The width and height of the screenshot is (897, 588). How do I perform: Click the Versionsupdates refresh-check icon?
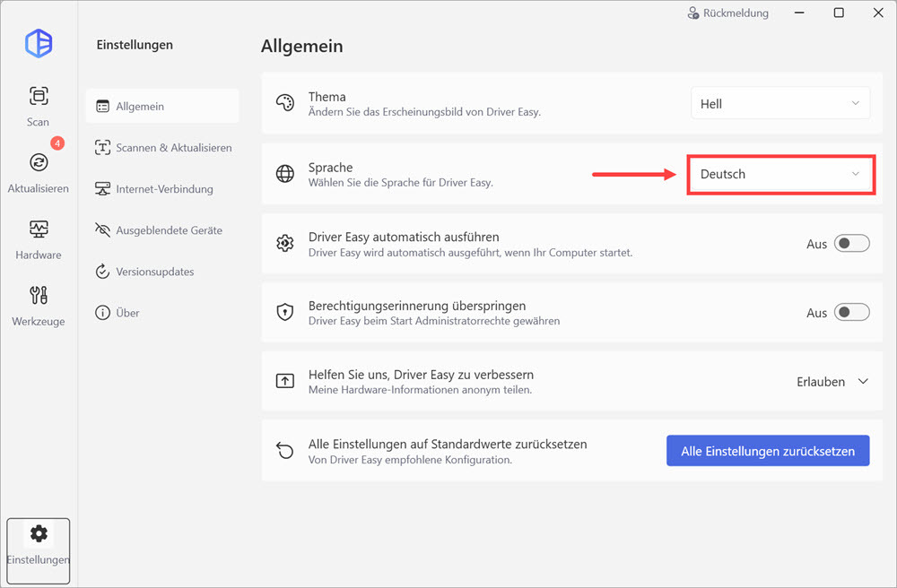coord(102,272)
